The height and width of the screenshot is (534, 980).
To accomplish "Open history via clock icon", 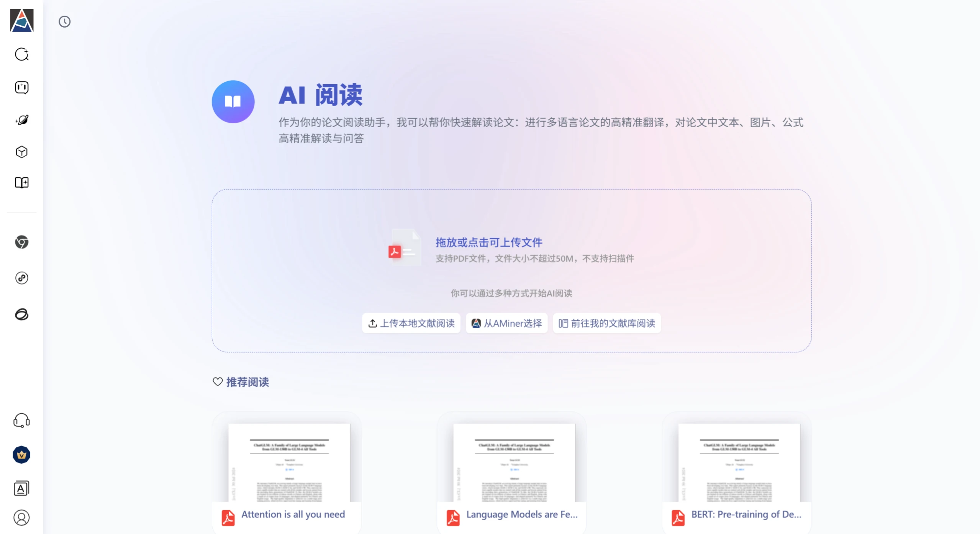I will point(64,22).
